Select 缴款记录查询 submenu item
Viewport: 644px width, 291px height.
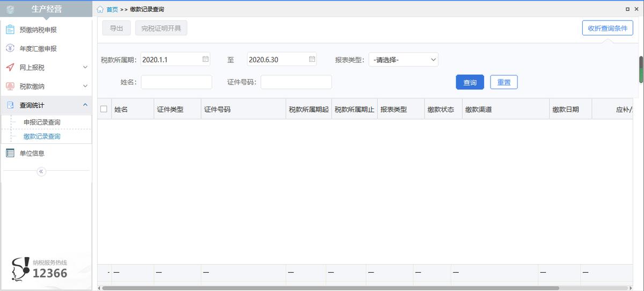click(42, 136)
